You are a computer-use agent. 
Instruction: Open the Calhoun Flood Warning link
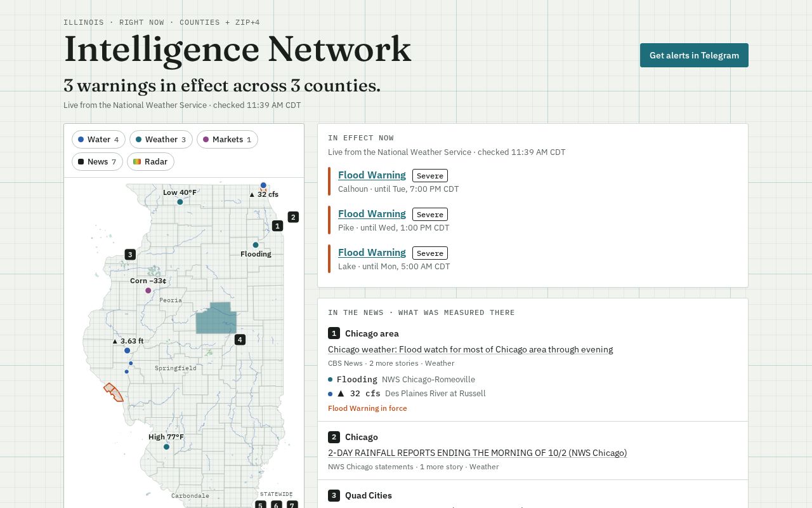372,175
